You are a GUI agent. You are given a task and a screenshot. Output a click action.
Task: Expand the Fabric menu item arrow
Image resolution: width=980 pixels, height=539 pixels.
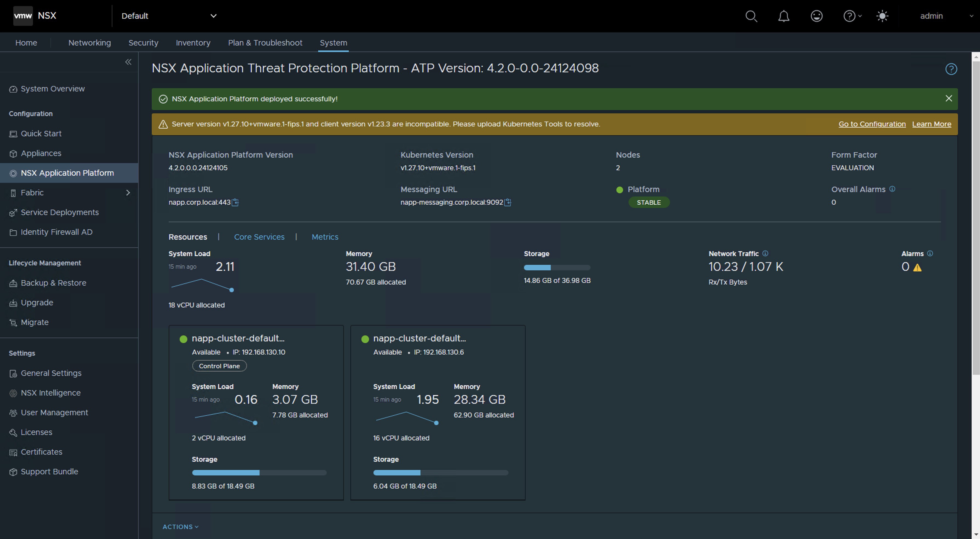(x=128, y=193)
